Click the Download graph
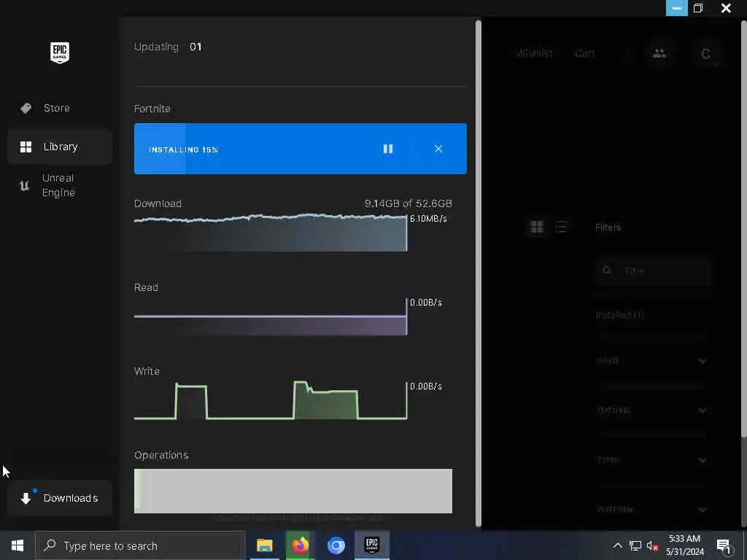 pyautogui.click(x=271, y=233)
